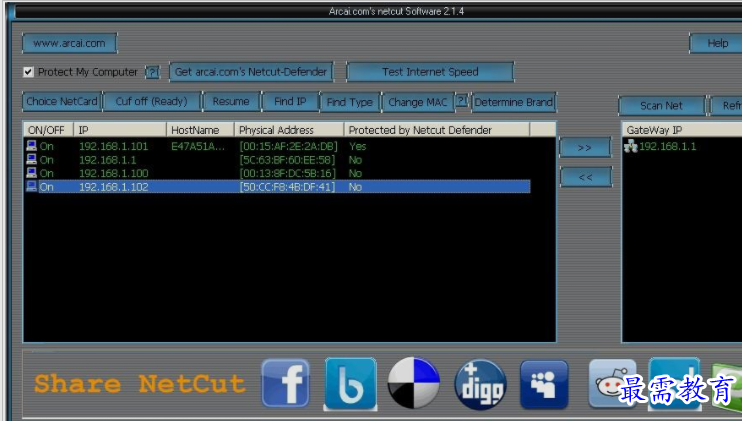Select host row 192.168.1.100
742x421 pixels.
click(277, 173)
